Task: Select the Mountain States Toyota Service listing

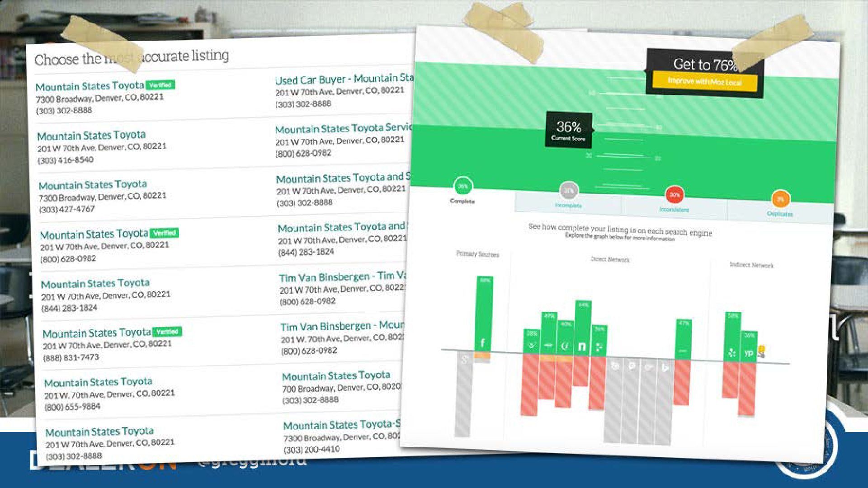Action: (x=344, y=141)
